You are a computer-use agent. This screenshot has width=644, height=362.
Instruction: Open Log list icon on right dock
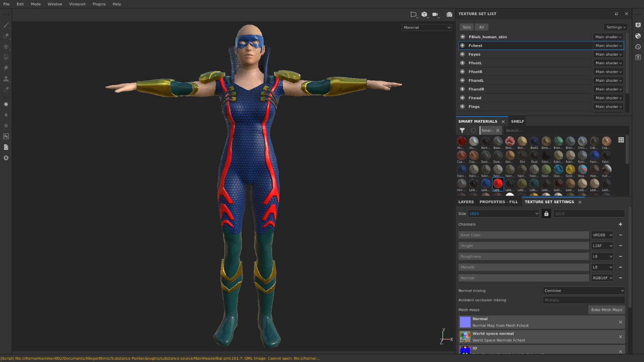(x=638, y=58)
